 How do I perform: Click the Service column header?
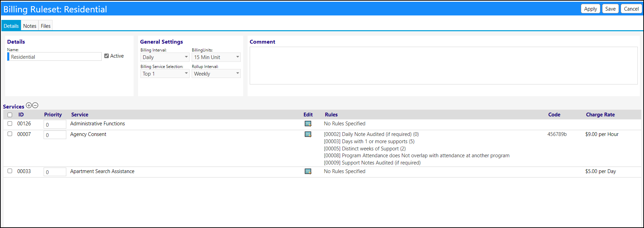(80, 115)
